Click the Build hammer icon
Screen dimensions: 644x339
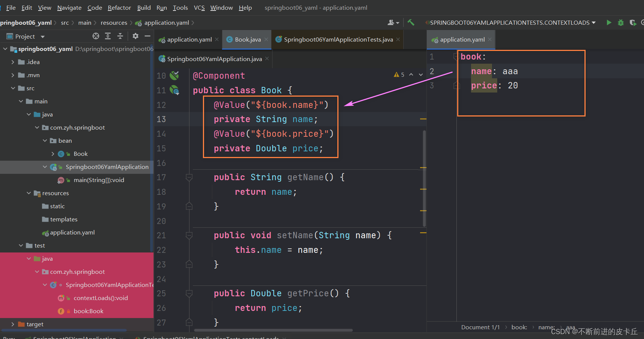(x=411, y=22)
